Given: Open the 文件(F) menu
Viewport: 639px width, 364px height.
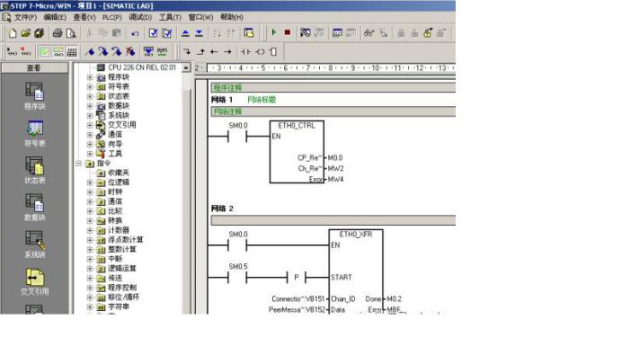Looking at the screenshot, I should point(25,17).
